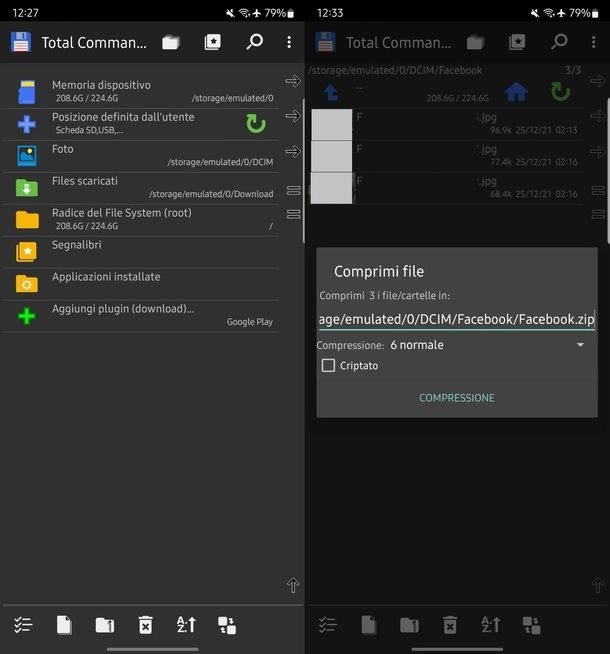Viewport: 610px width, 654px height.
Task: Tap the jpg file row dated 25/12/21 02:13
Action: [446, 124]
